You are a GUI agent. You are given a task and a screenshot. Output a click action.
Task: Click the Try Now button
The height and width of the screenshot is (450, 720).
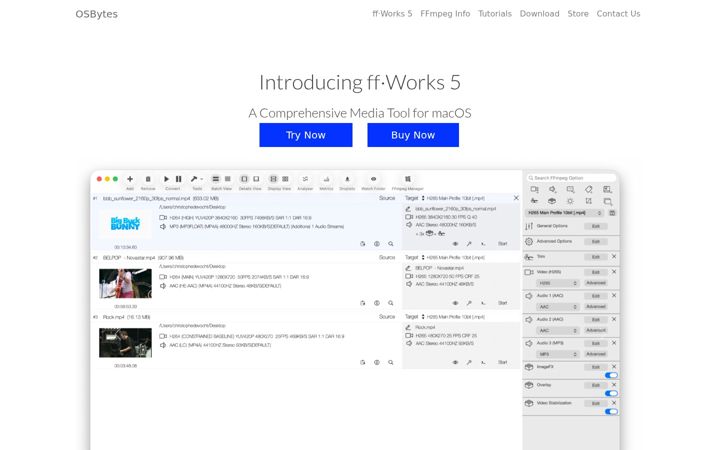(306, 135)
